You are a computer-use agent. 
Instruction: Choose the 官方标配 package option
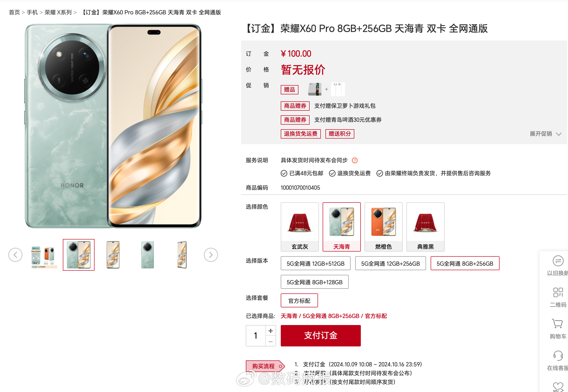(299, 301)
